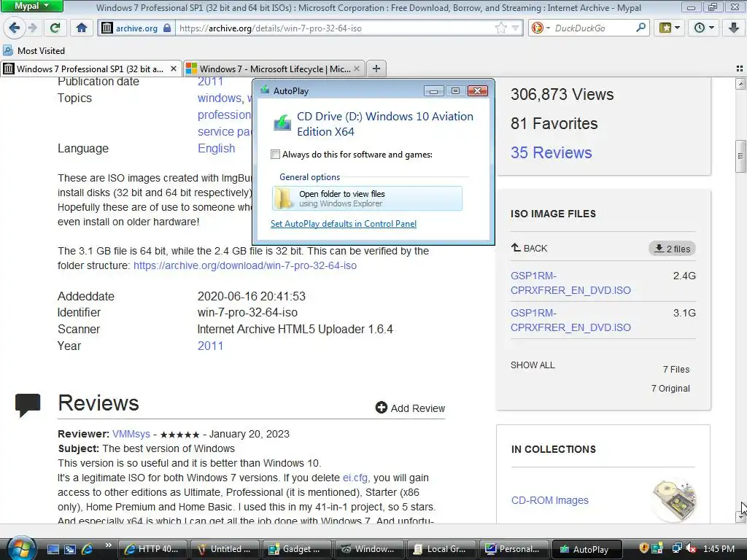Download the 2.4G GSP1RM ISO file

pyautogui.click(x=570, y=283)
